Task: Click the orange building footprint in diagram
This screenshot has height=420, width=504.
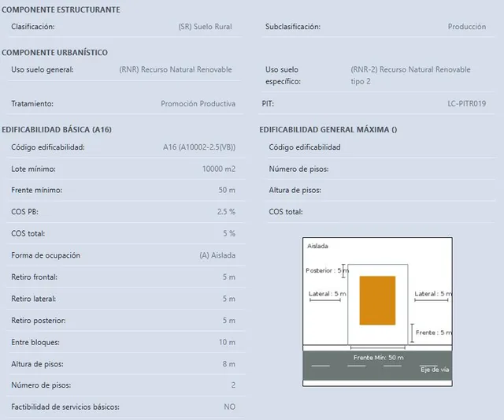Action: tap(377, 300)
